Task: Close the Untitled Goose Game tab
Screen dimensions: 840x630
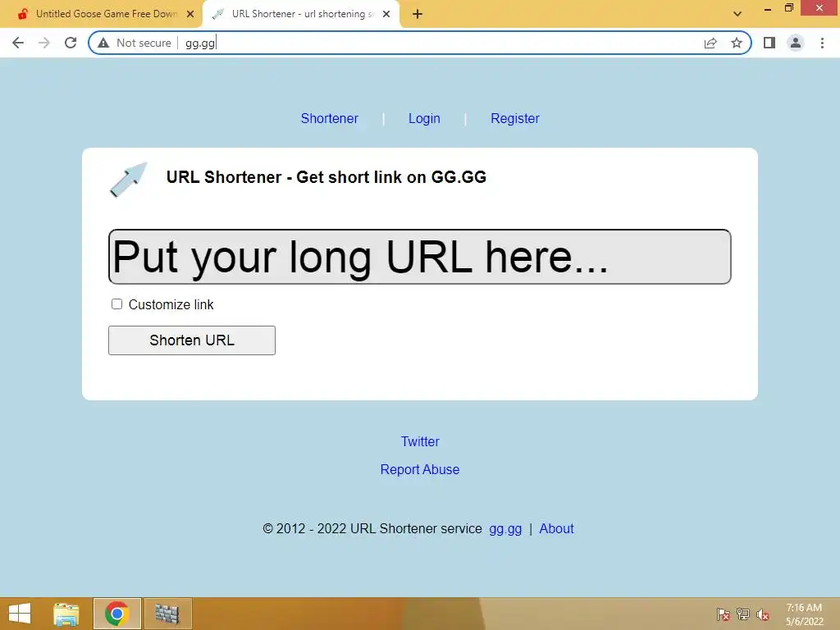Action: [x=190, y=14]
